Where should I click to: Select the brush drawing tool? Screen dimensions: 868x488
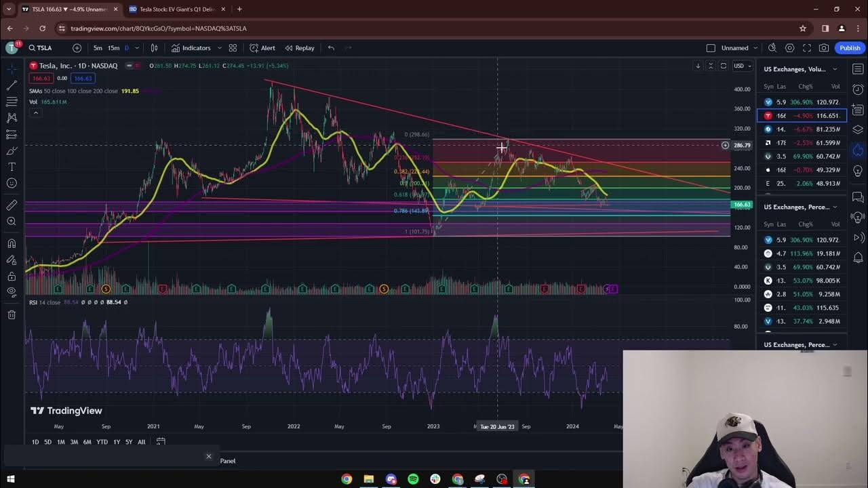[x=12, y=150]
